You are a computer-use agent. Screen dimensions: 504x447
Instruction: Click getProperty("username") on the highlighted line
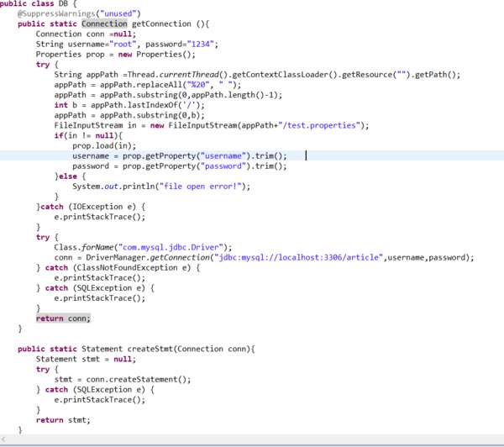point(197,156)
